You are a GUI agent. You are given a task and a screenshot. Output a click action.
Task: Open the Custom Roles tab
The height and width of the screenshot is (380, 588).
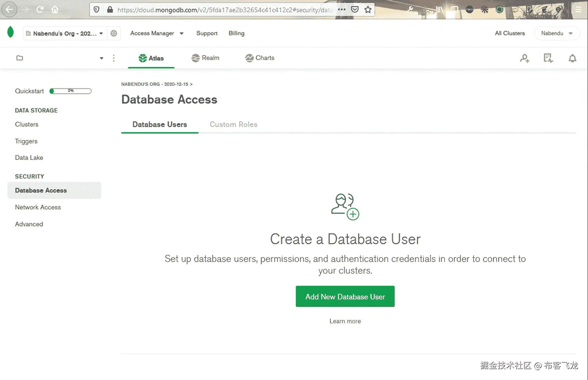[x=233, y=124]
